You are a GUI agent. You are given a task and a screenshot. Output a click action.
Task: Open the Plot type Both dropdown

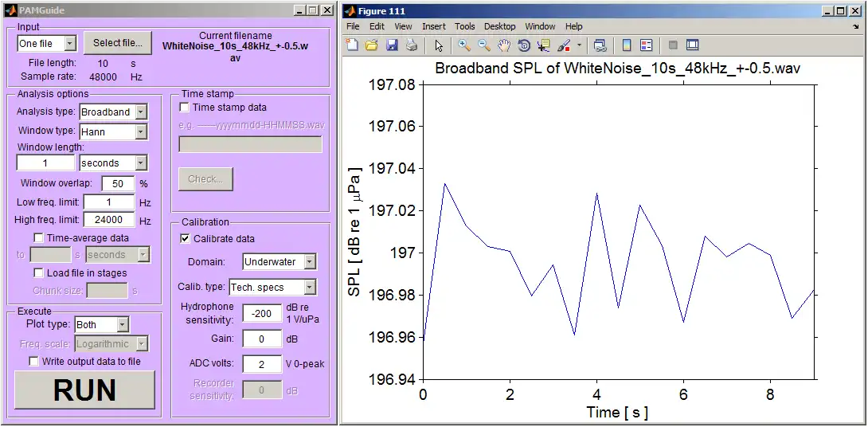[101, 324]
